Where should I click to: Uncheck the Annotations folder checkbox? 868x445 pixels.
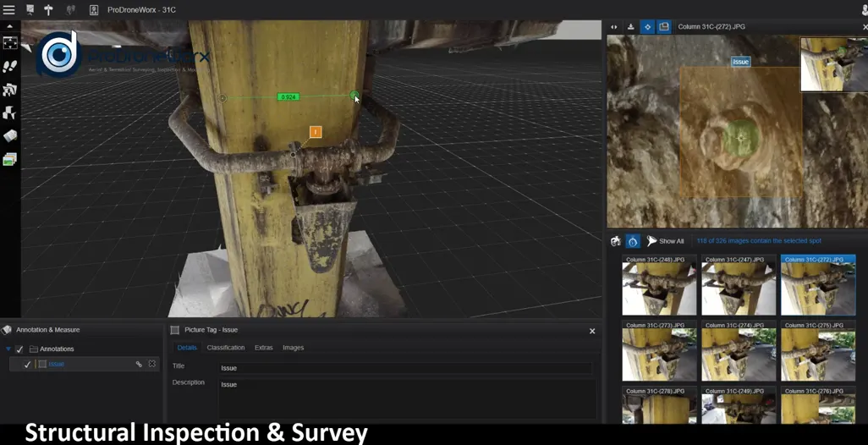[x=19, y=349]
